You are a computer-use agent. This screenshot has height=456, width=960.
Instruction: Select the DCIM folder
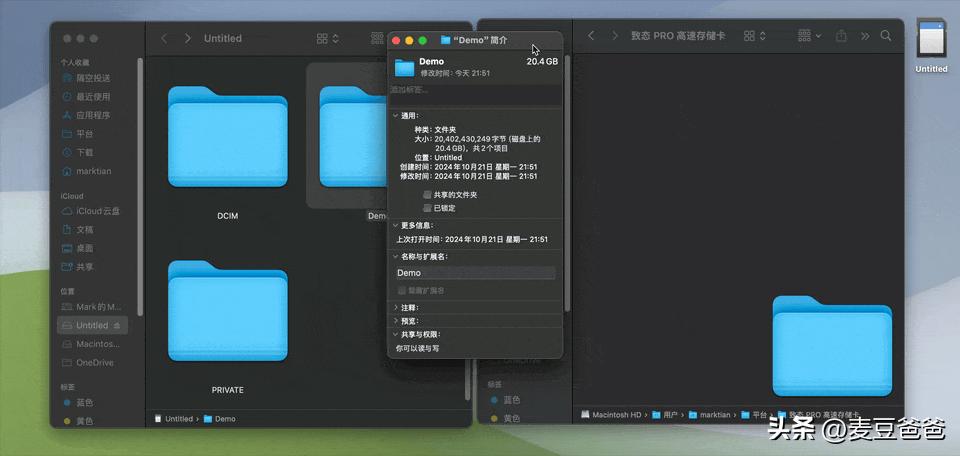pyautogui.click(x=227, y=153)
